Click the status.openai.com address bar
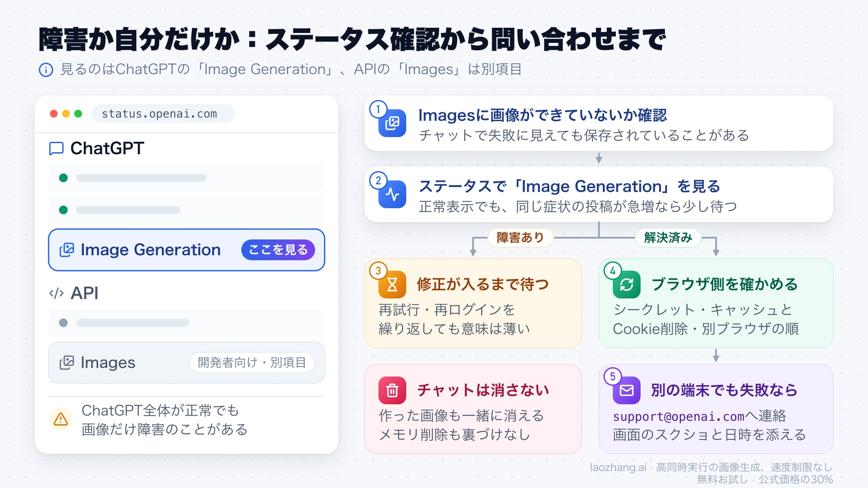868x488 pixels. (x=164, y=114)
